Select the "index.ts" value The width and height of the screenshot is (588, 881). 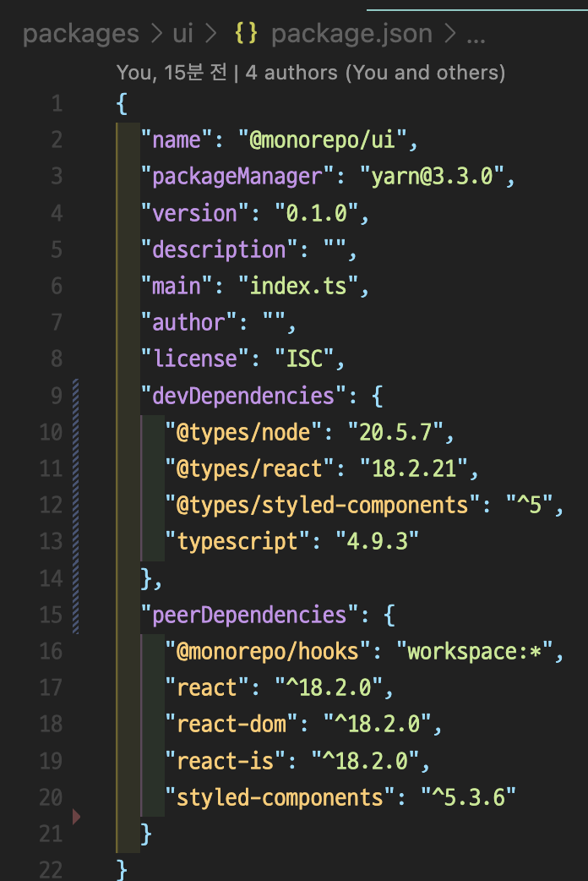(298, 286)
